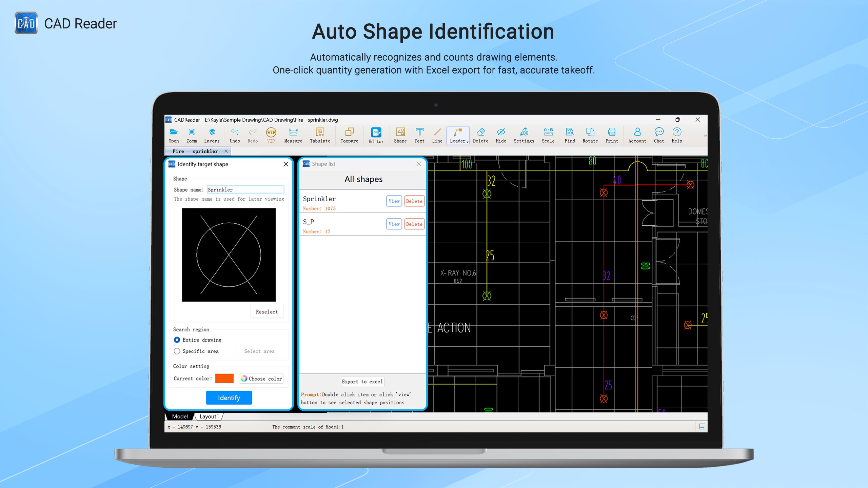Activate the Measure tool
This screenshot has width=868, height=488.
[x=293, y=136]
